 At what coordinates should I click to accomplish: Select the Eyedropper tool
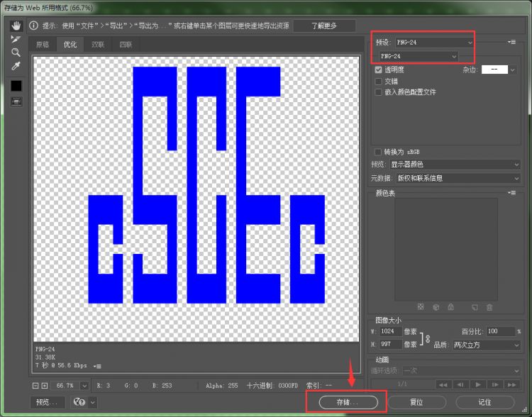[x=16, y=66]
